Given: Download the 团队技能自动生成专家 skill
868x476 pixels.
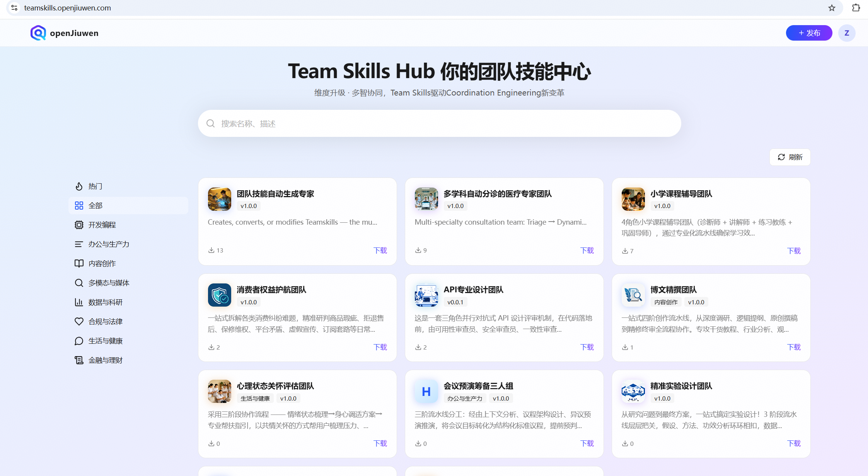Looking at the screenshot, I should click(x=380, y=250).
